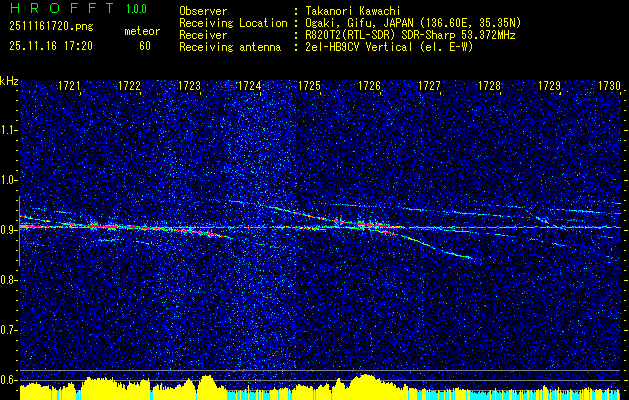Click the filename 2511161720.png

pos(51,27)
